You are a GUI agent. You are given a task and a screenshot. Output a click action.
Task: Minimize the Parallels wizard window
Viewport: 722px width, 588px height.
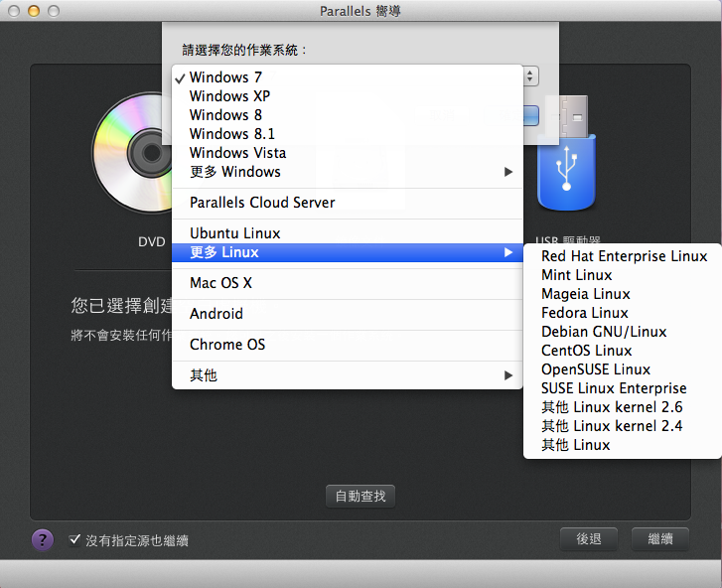34,11
